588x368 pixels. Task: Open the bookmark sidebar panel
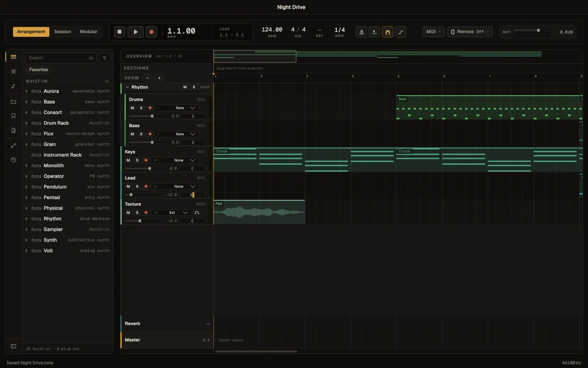tap(13, 116)
